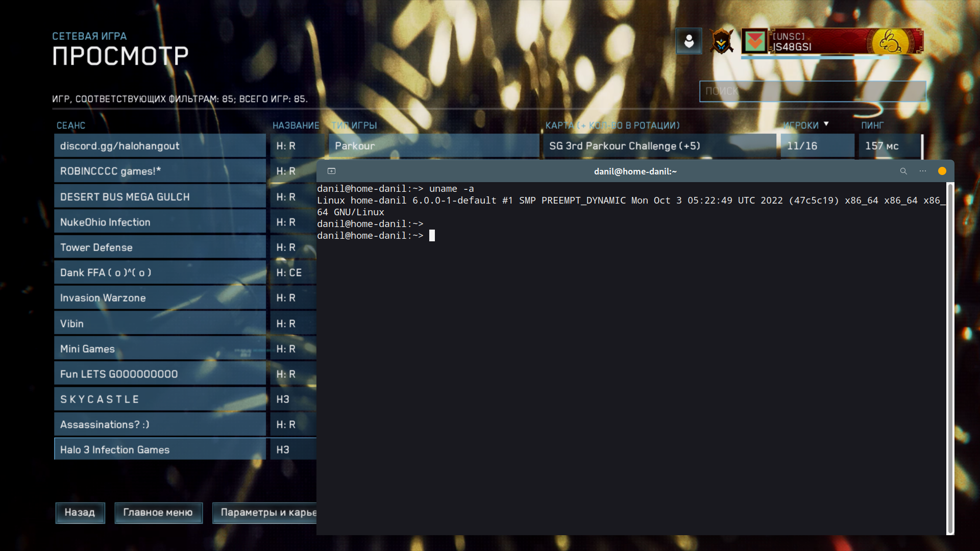The height and width of the screenshot is (551, 980).
Task: Click the terminal title danil@home-danil:~
Action: click(x=635, y=171)
